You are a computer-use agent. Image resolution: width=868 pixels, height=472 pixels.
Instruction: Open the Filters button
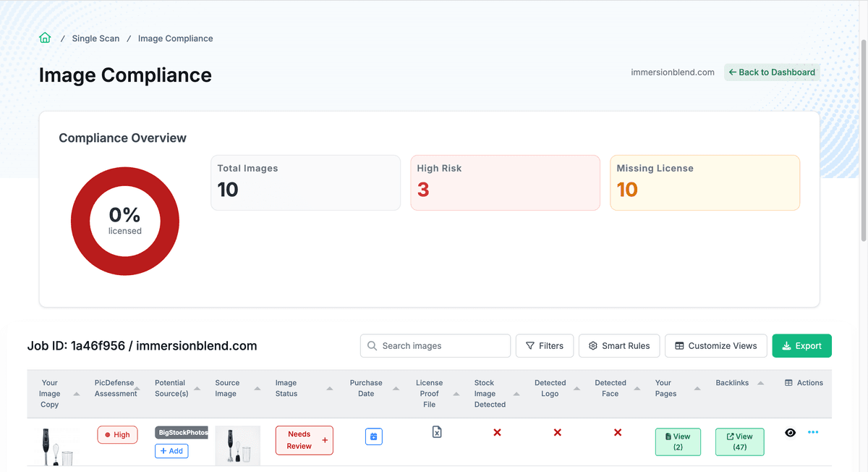point(545,346)
